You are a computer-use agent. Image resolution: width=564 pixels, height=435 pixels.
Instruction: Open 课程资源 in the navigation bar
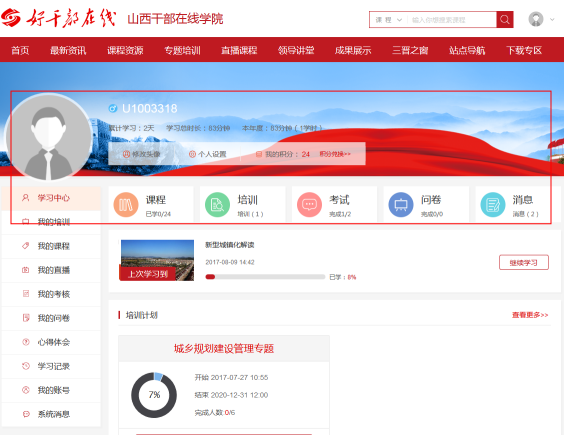pyautogui.click(x=125, y=50)
